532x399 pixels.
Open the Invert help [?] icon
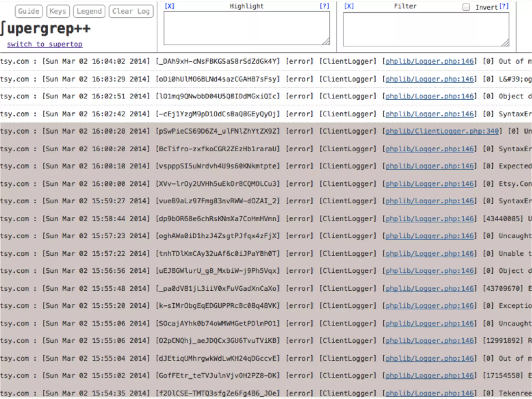point(504,6)
